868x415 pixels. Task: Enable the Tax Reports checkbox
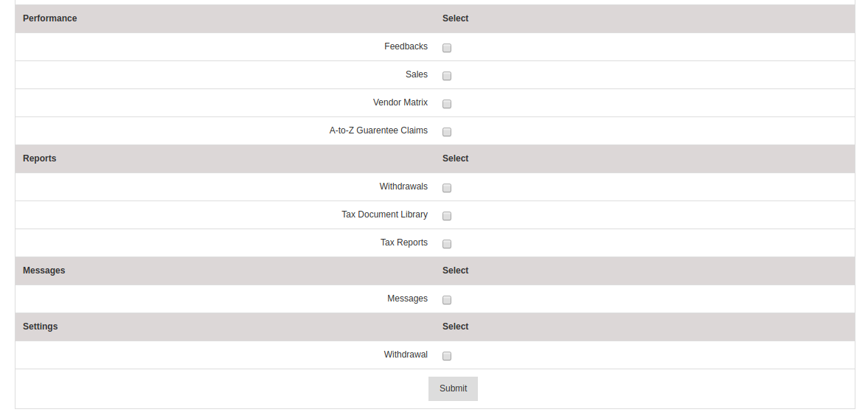click(447, 243)
